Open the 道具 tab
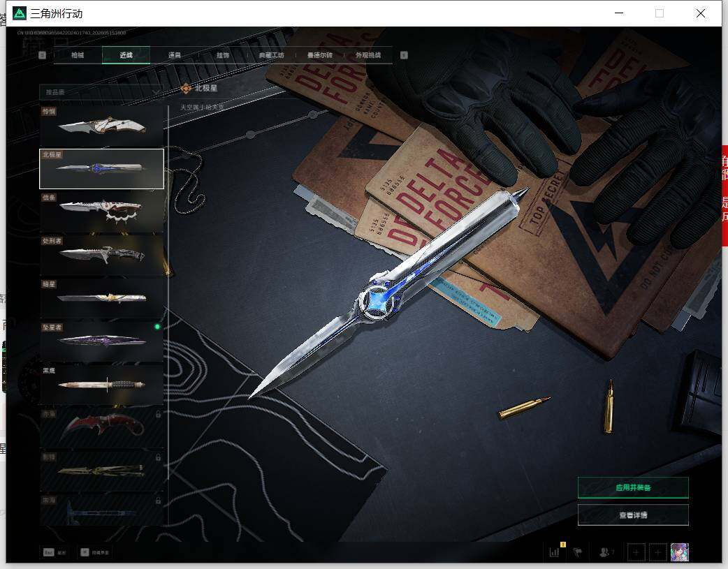The image size is (728, 569). coord(175,55)
